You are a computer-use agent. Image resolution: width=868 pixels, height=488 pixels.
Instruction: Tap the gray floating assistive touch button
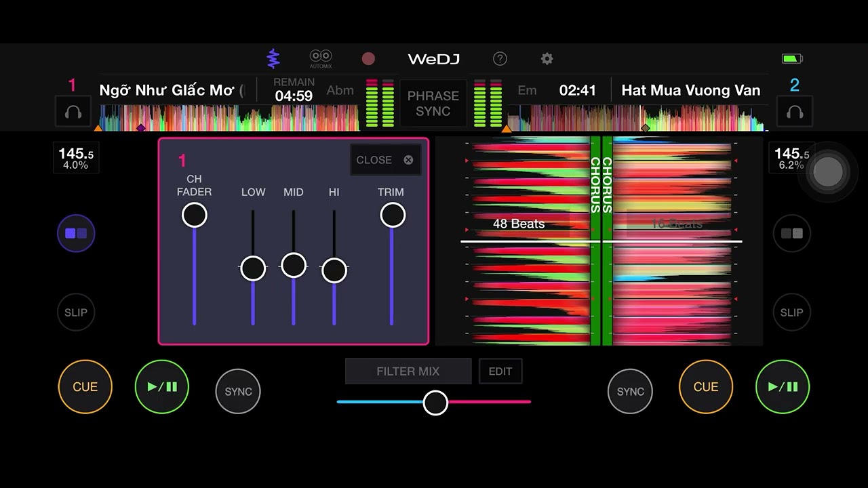828,172
